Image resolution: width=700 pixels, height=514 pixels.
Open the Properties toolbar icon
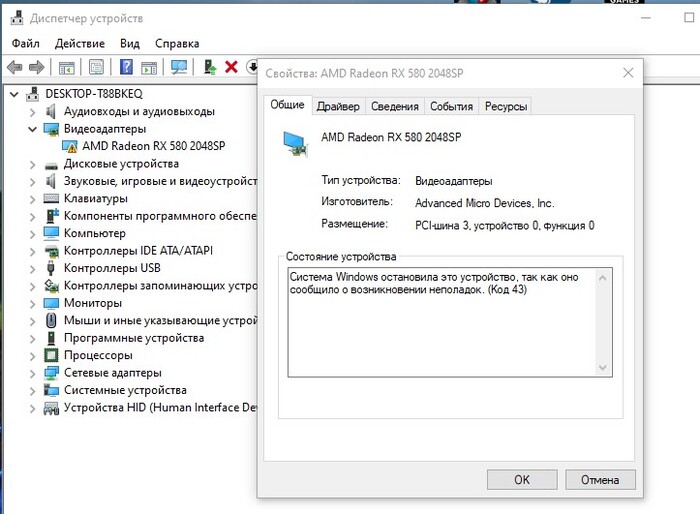[96, 67]
